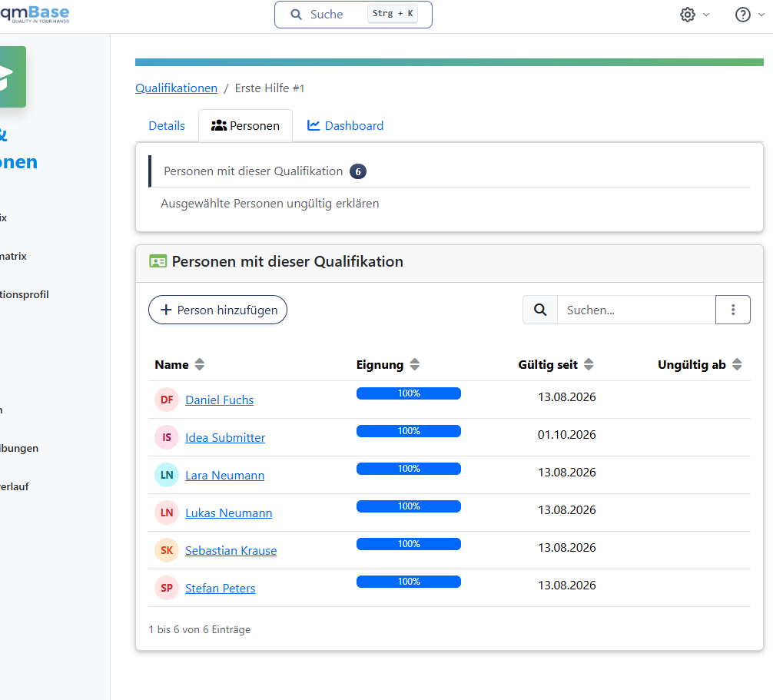Click Daniel Fuchs 100% Eignung progress bar
Image resolution: width=773 pixels, height=700 pixels.
coord(409,393)
